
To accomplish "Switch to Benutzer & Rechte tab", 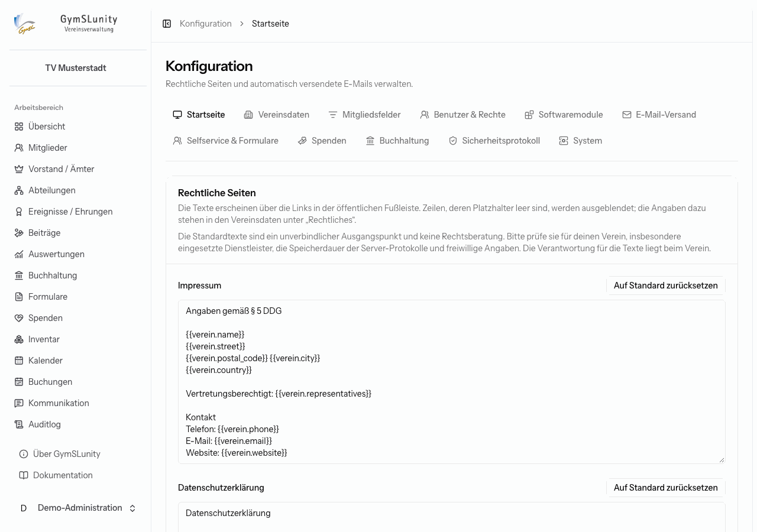I will 462,115.
